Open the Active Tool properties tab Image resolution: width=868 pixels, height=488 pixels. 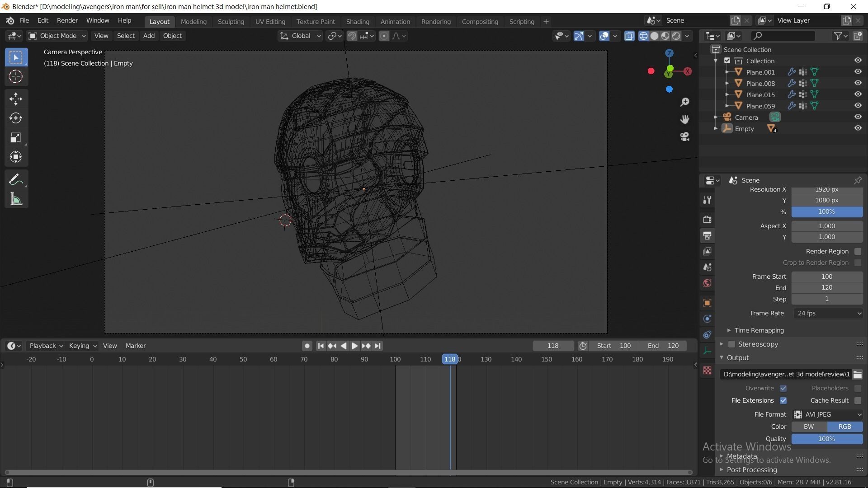(x=708, y=200)
